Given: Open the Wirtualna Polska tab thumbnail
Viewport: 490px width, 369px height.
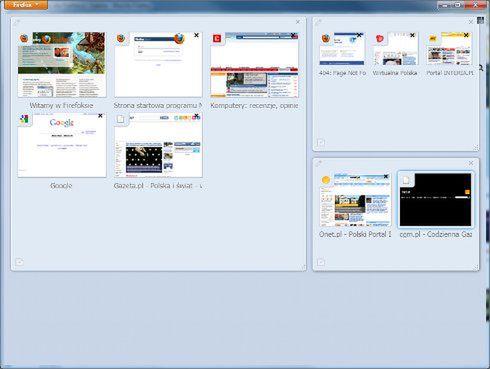Looking at the screenshot, I should [395, 49].
